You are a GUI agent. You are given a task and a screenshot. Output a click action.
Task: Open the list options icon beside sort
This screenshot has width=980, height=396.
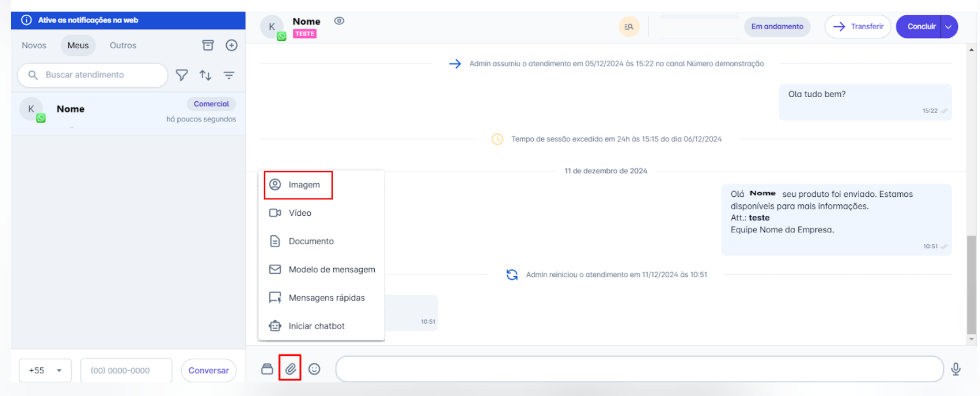(229, 75)
